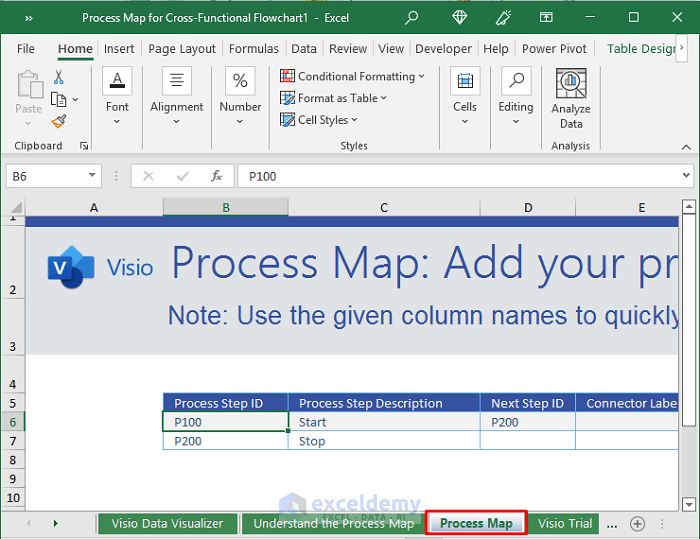This screenshot has height=539, width=700.
Task: Click the Insert Function fx icon
Action: tap(217, 176)
